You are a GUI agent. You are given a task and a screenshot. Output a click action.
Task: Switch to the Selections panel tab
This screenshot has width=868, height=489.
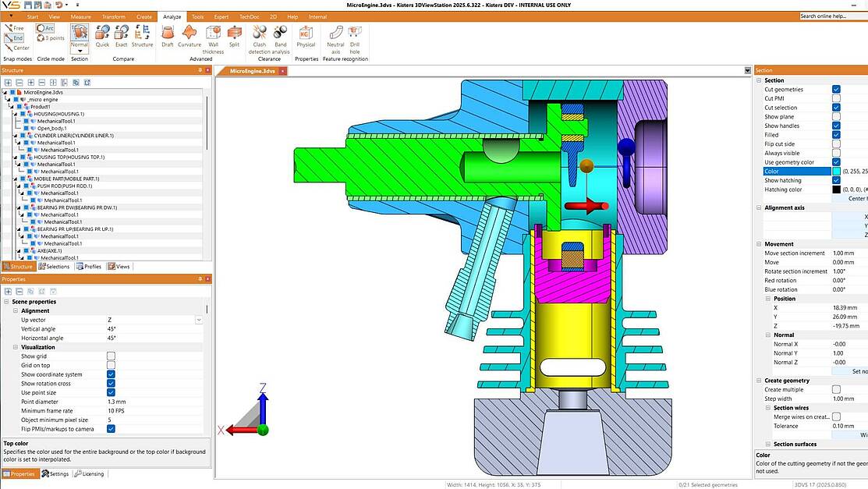pyautogui.click(x=54, y=266)
